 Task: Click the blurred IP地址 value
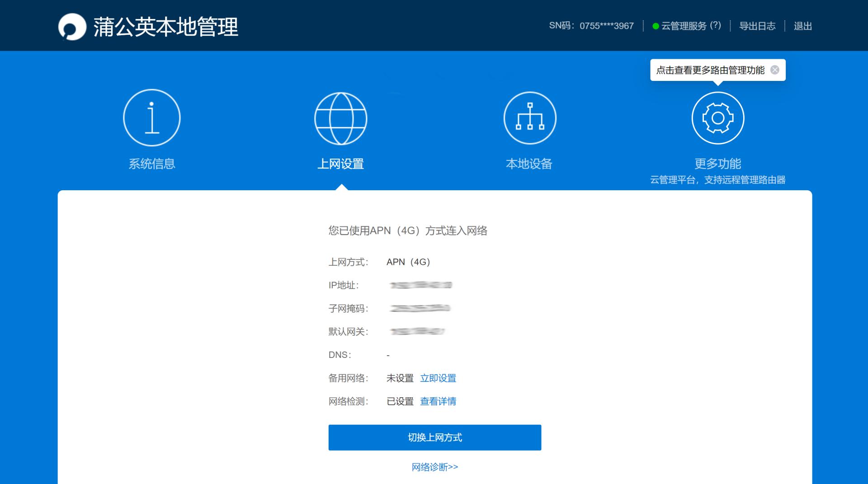[x=420, y=285]
